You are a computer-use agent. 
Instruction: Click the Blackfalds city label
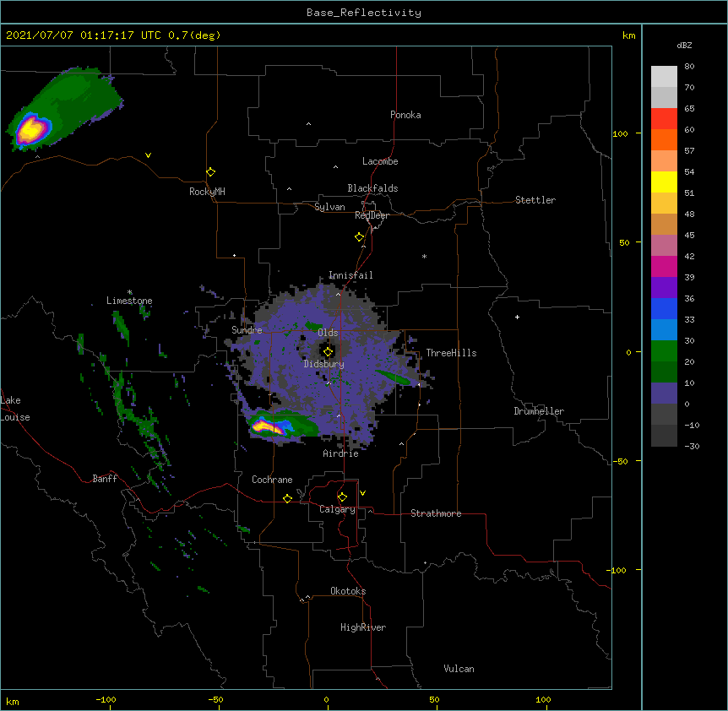pos(372,188)
